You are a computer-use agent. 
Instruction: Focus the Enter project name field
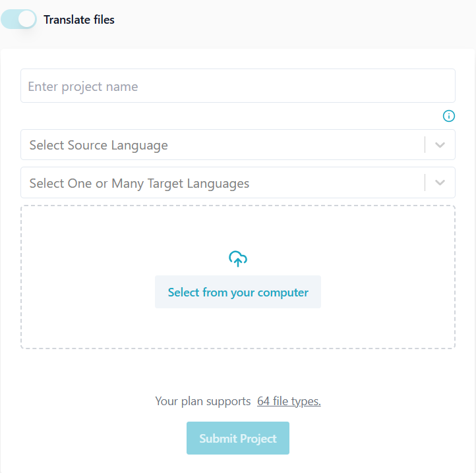[237, 86]
